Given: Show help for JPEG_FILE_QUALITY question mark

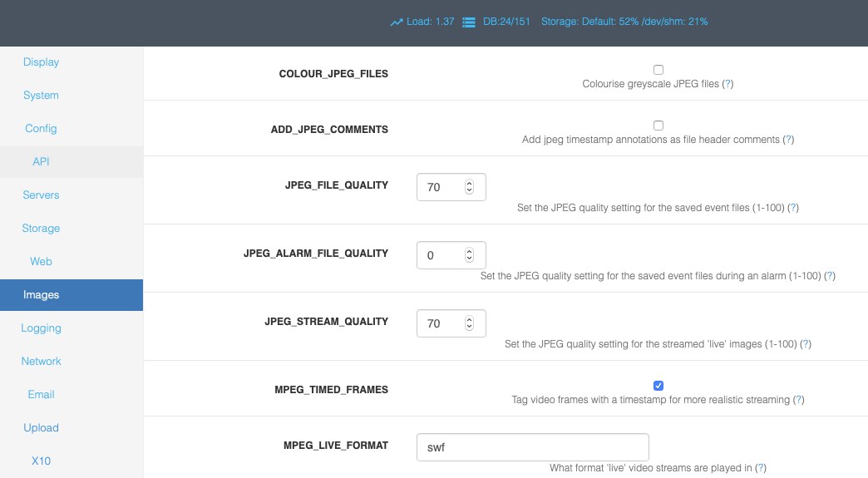Looking at the screenshot, I should 793,208.
